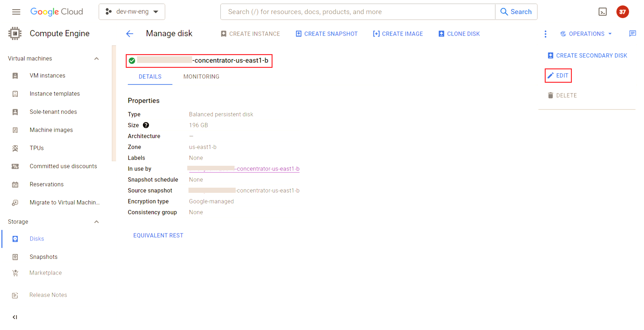Activate Cloud Shell terminal icon
This screenshot has height=330, width=644.
(602, 12)
